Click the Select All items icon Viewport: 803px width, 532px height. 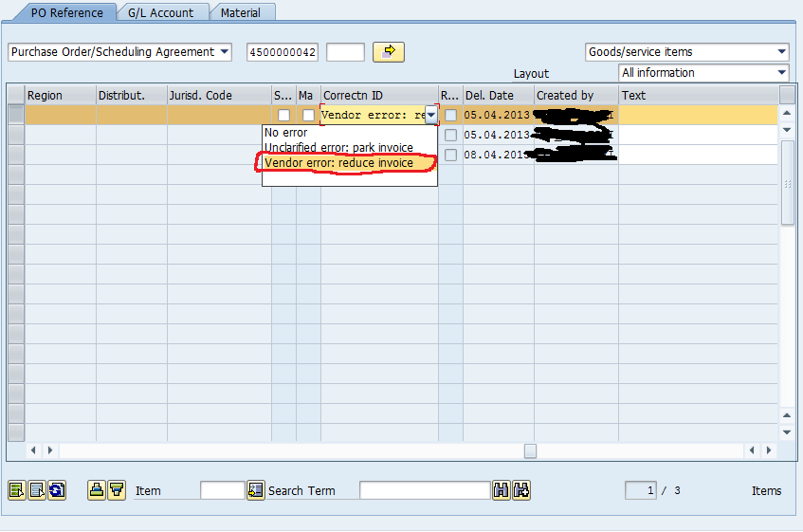click(17, 490)
